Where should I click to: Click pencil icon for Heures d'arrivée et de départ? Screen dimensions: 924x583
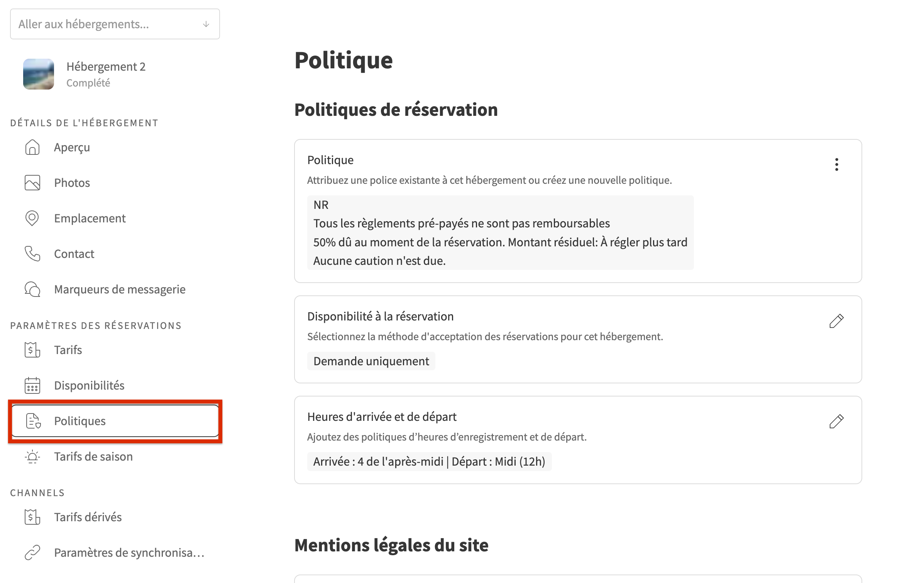coord(836,421)
